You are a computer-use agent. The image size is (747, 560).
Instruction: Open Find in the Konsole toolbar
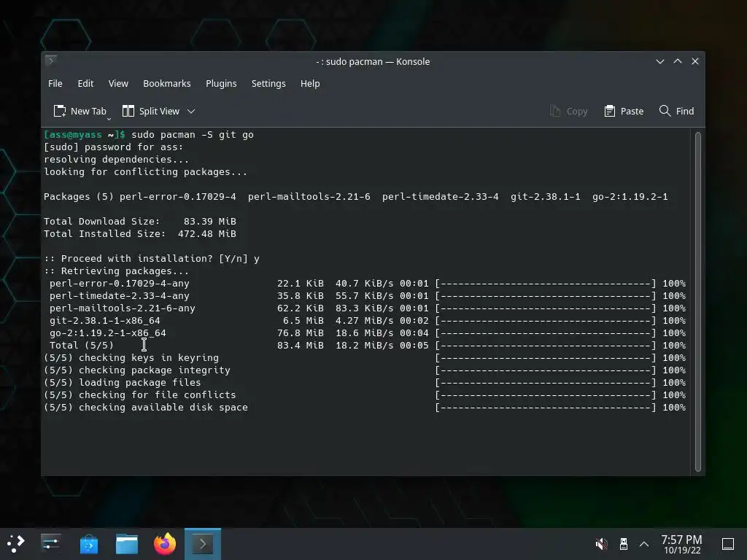pos(676,111)
